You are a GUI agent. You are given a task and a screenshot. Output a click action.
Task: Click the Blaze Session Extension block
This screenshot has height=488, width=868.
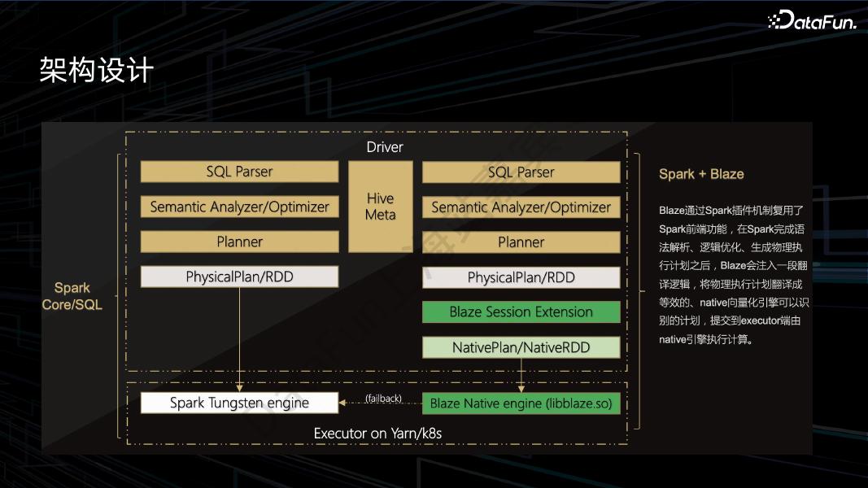tap(521, 312)
